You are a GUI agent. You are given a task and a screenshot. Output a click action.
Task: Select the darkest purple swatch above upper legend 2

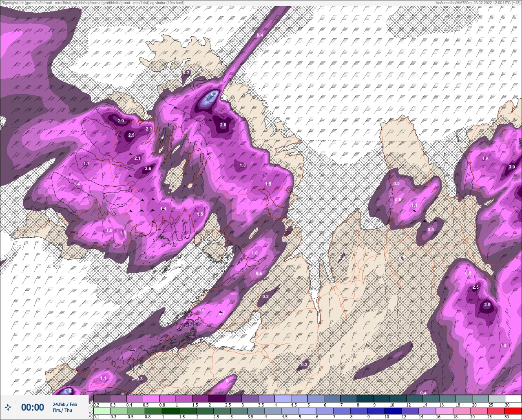tap(217, 398)
